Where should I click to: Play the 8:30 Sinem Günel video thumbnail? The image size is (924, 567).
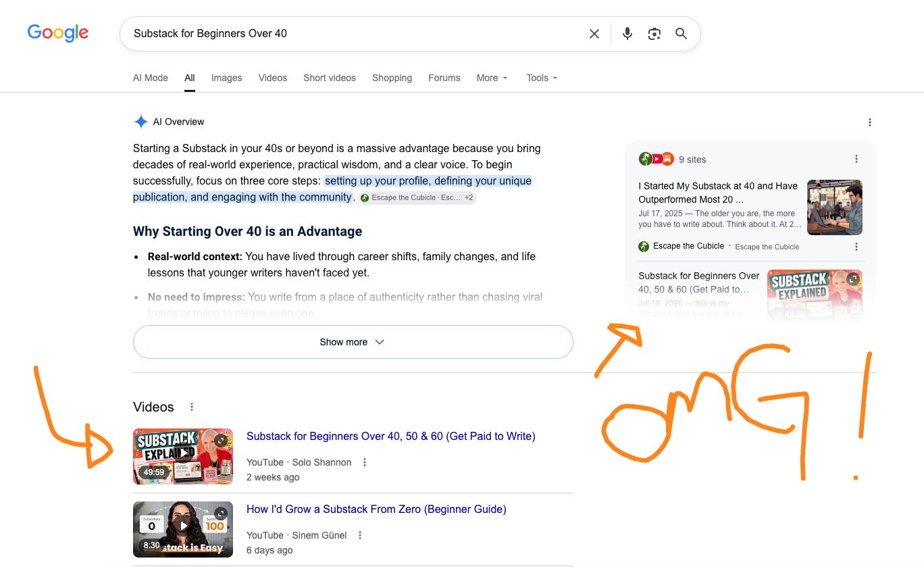click(183, 529)
